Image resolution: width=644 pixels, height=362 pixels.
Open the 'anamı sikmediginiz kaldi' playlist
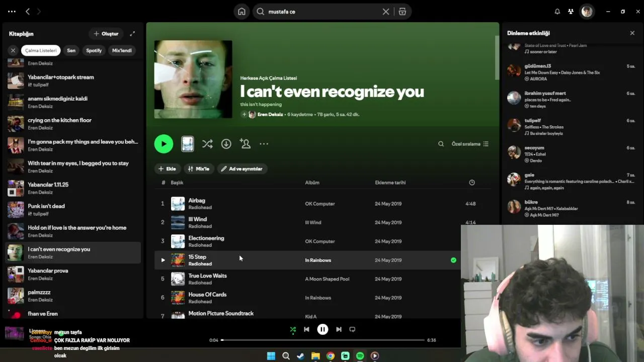point(73,102)
